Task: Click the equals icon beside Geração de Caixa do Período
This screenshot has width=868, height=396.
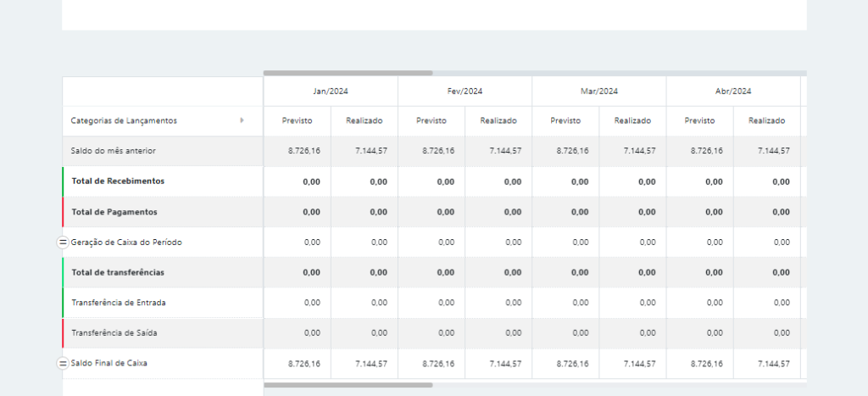Action: click(x=62, y=243)
